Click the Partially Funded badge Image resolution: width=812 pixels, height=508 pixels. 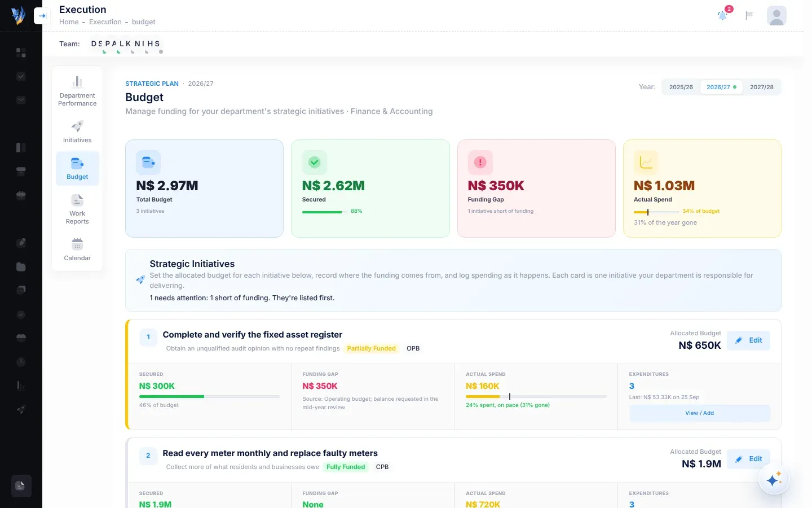point(371,348)
